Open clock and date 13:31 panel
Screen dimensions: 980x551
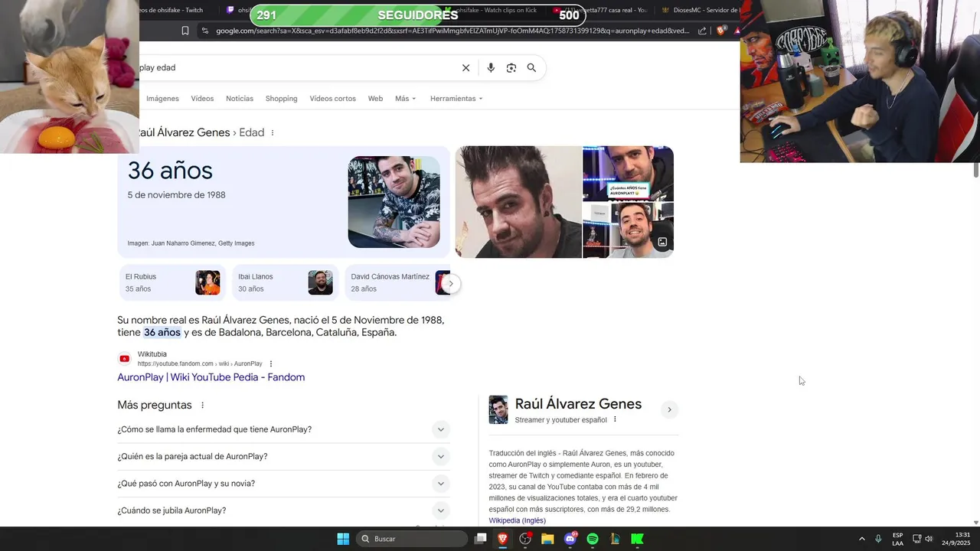click(x=957, y=539)
